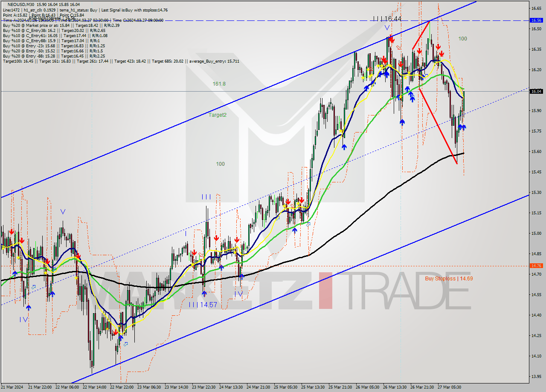Click the '21 Mar 2024' time axis label
Image resolution: width=546 pixels, height=392 pixels.
pyautogui.click(x=13, y=387)
